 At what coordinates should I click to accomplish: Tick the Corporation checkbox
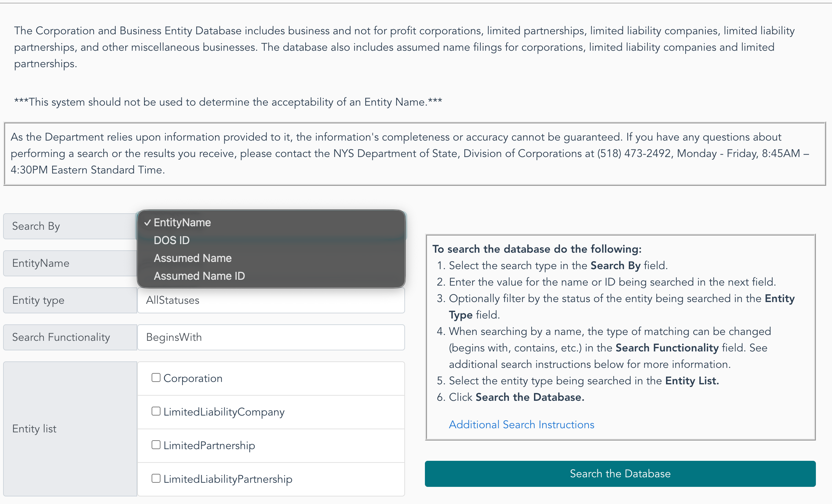156,377
